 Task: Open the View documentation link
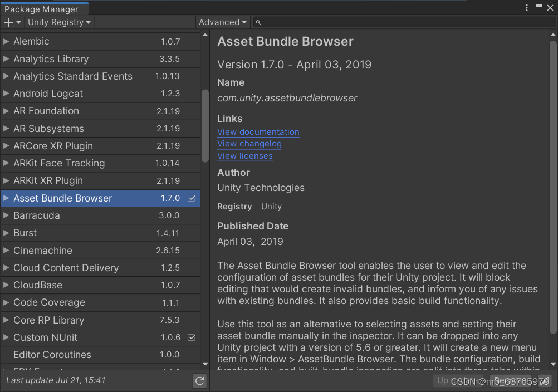coord(258,132)
